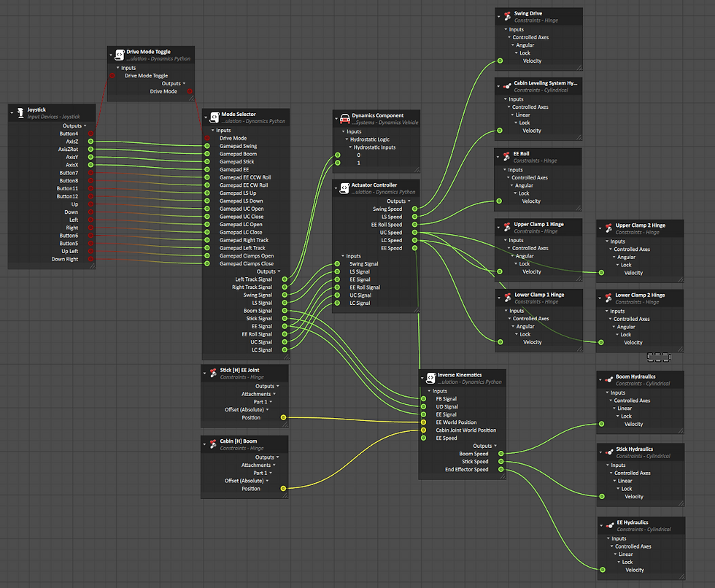Viewport: 715px width, 588px height.
Task: Click the Stick [H] EE Joint hinge icon
Action: point(213,374)
